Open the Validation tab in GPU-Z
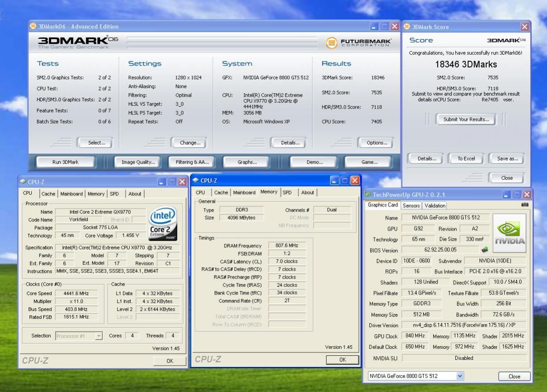 435,205
